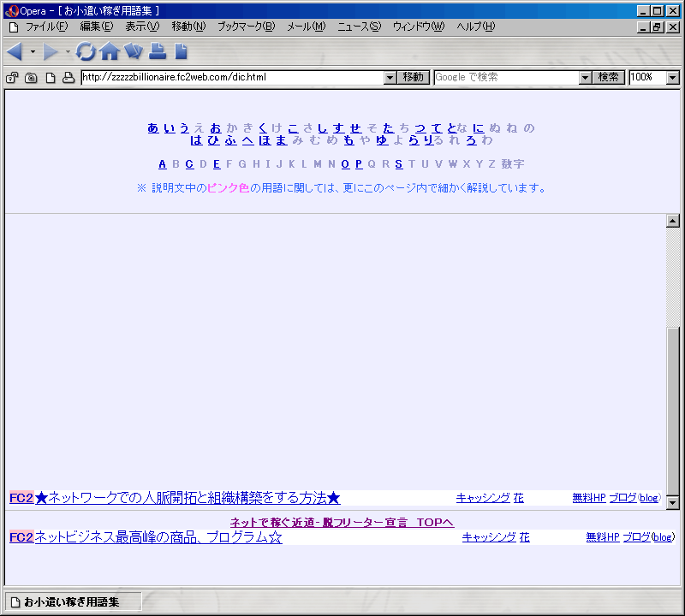The height and width of the screenshot is (616, 685).
Task: Click the lower FC2 logo link
Action: (x=21, y=537)
